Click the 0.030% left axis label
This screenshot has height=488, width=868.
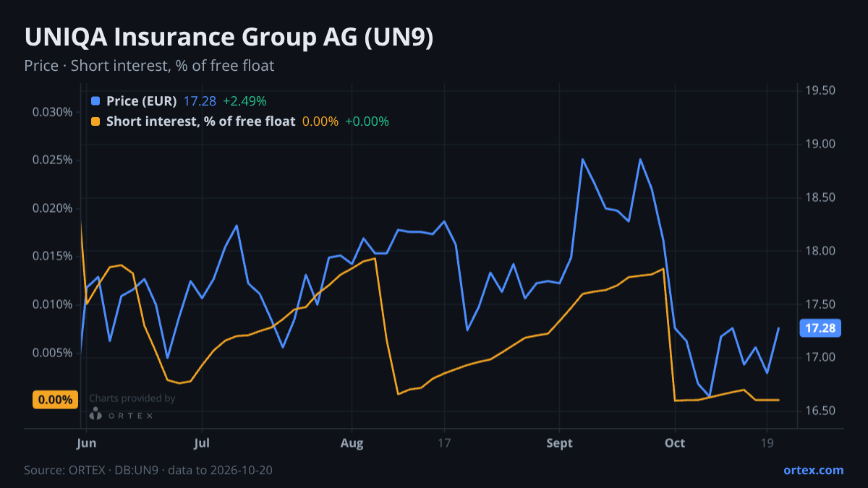(53, 112)
